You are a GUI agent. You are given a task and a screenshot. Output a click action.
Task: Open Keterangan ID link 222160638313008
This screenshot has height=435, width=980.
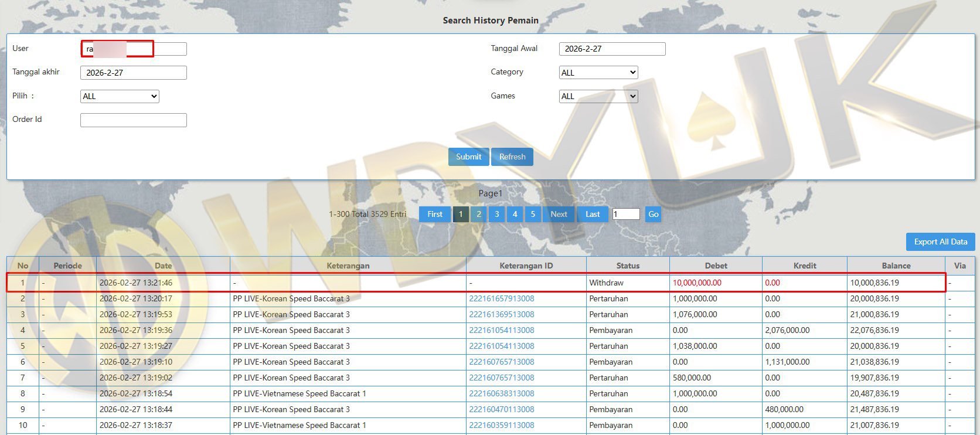point(502,393)
